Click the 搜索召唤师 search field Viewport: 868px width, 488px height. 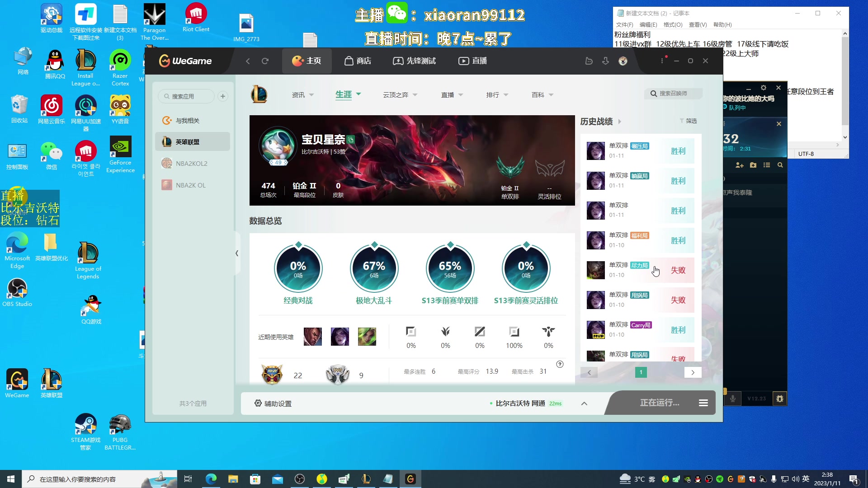[x=674, y=94]
